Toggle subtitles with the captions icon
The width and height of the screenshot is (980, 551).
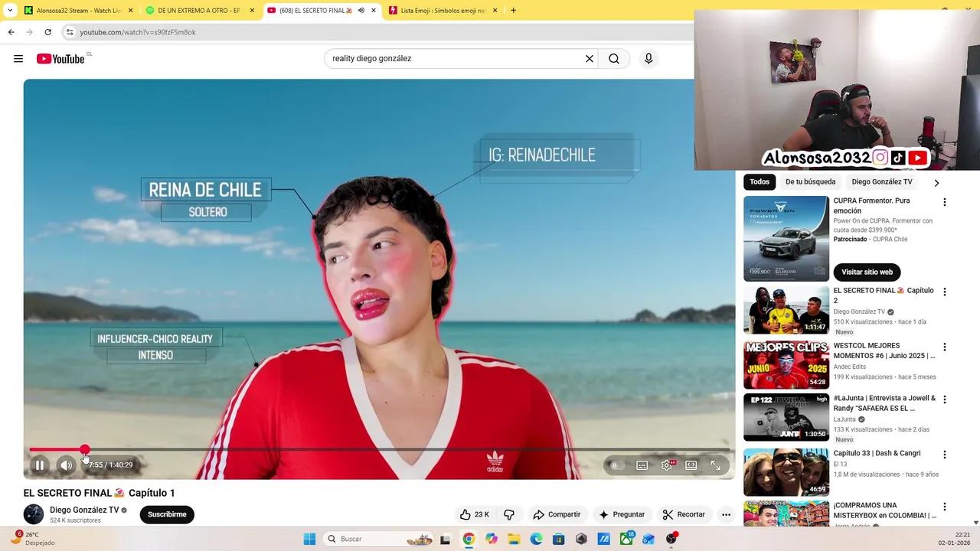642,465
